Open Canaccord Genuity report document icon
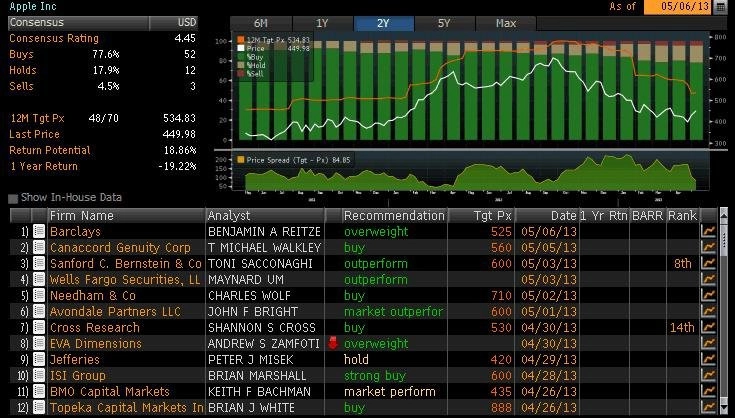Image resolution: width=735 pixels, height=418 pixels. [39, 247]
